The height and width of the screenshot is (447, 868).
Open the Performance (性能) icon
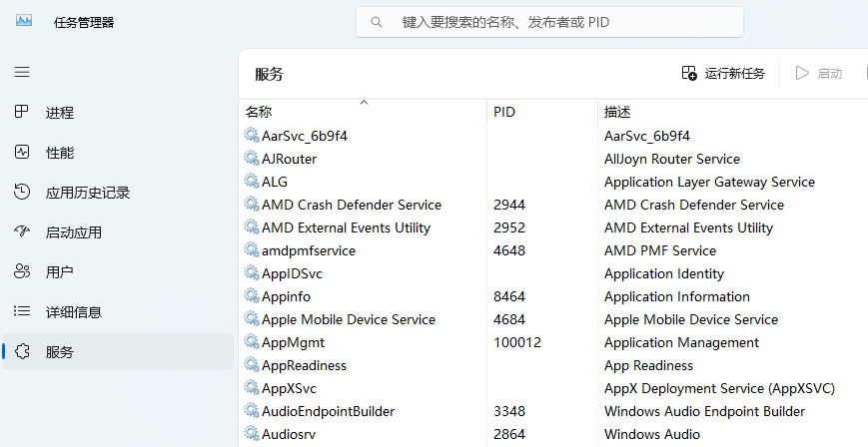pyautogui.click(x=22, y=152)
